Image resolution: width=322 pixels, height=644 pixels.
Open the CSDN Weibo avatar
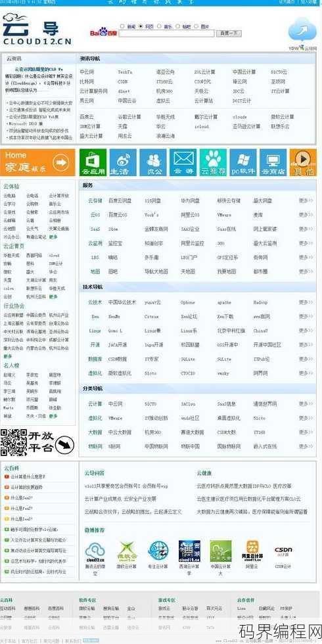tap(283, 551)
